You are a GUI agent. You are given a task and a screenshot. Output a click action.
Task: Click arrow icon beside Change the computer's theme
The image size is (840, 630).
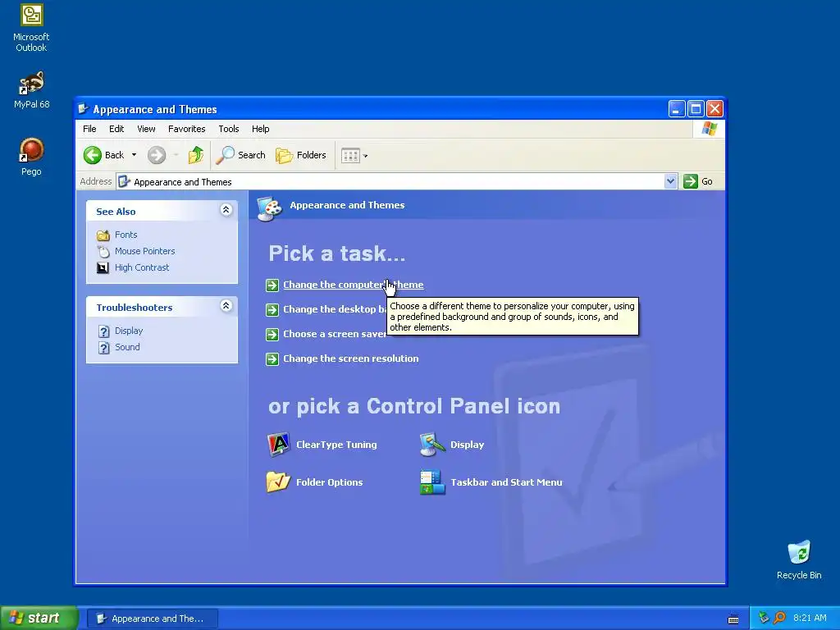coord(272,285)
